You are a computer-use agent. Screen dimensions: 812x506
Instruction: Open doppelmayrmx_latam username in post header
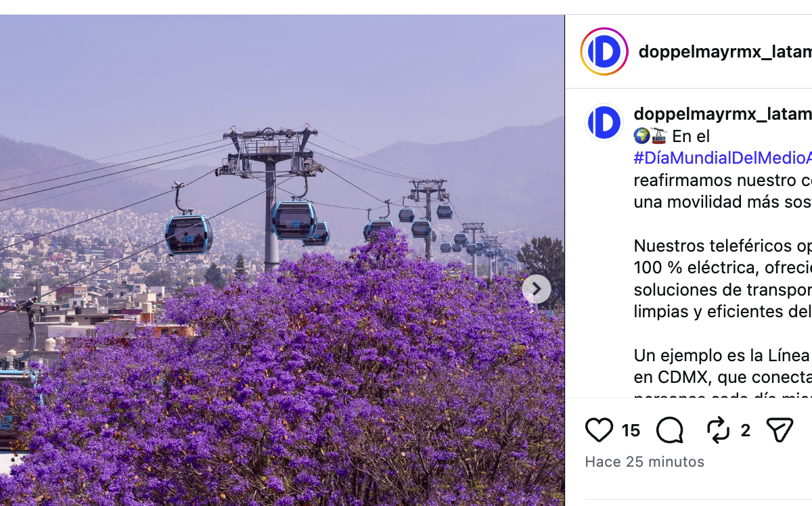[725, 51]
